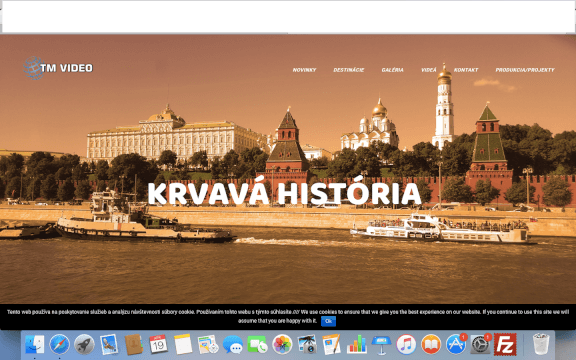Open the Produkcia/Projekty menu item

[525, 70]
